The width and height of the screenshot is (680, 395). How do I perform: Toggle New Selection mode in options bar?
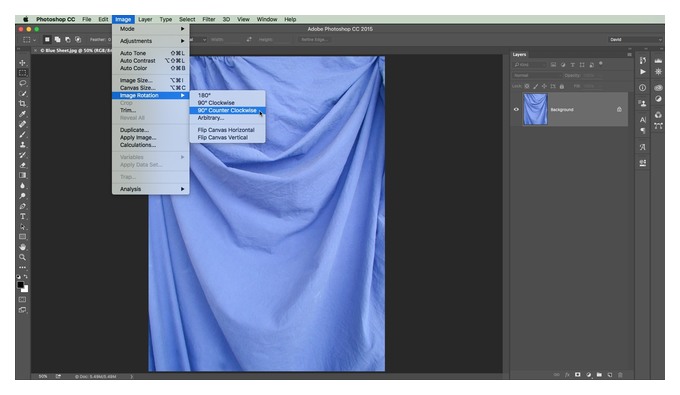click(x=47, y=39)
